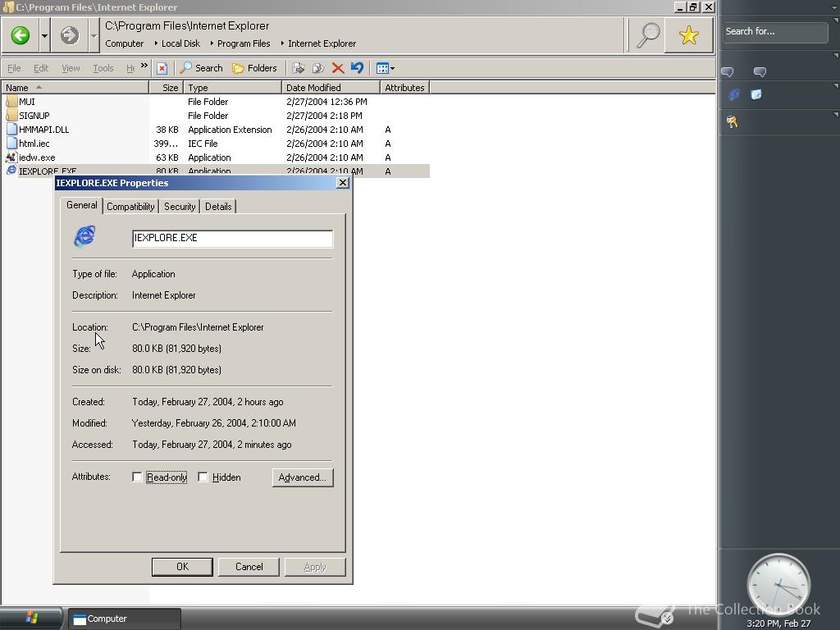Screen dimensions: 840x630
Task: Click the red Delete toolbar icon
Action: click(x=337, y=68)
